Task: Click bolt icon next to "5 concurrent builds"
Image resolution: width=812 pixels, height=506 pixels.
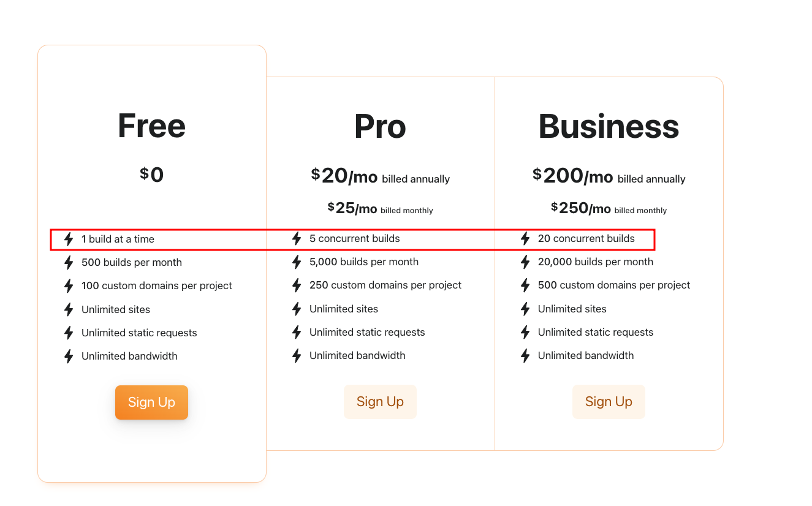Action: click(x=297, y=238)
